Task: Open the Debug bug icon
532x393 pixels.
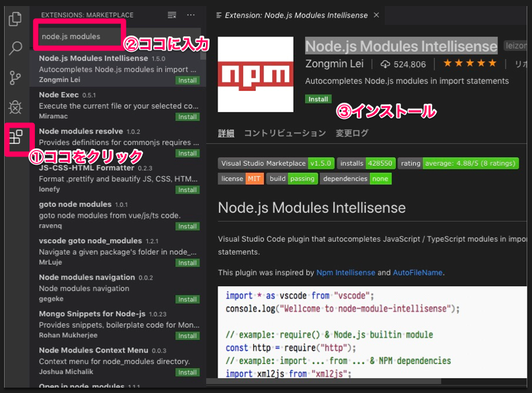Action: click(x=15, y=107)
